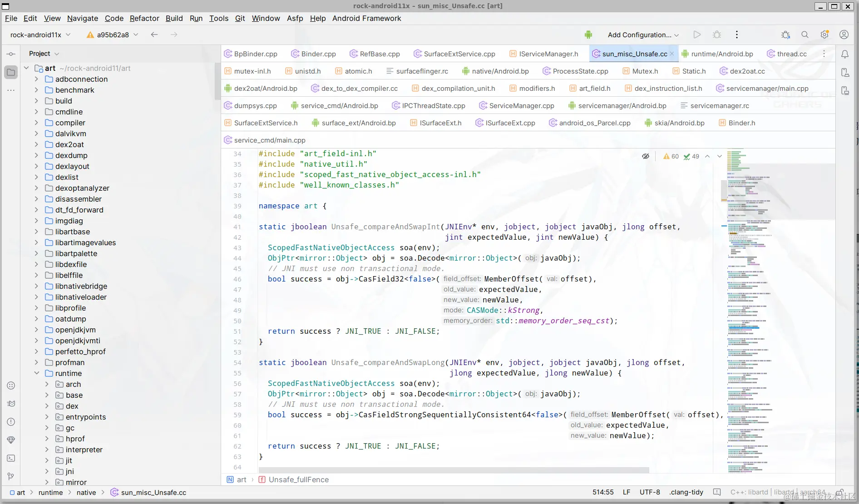This screenshot has height=504, width=859.
Task: Open the Commit tool window icon
Action: [x=11, y=54]
